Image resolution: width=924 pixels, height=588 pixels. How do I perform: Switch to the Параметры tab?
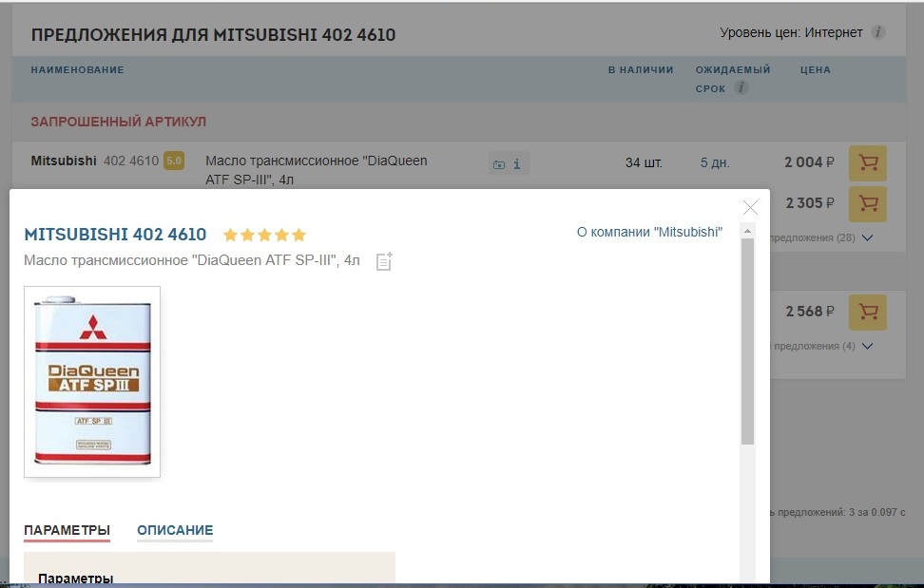[67, 530]
